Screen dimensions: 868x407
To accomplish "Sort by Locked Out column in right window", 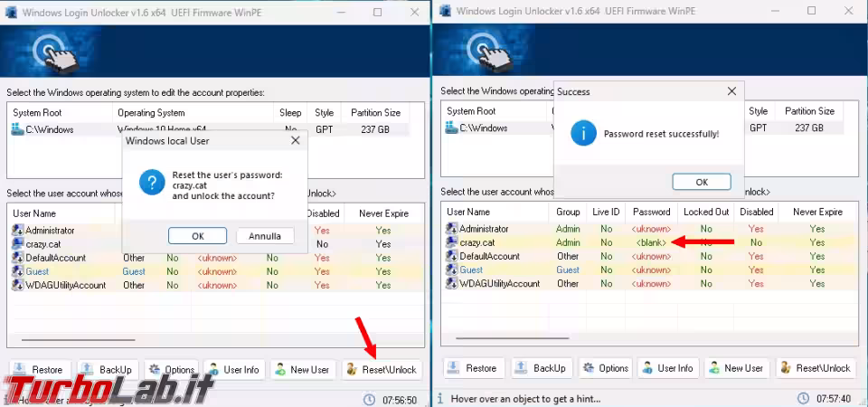I will 706,212.
